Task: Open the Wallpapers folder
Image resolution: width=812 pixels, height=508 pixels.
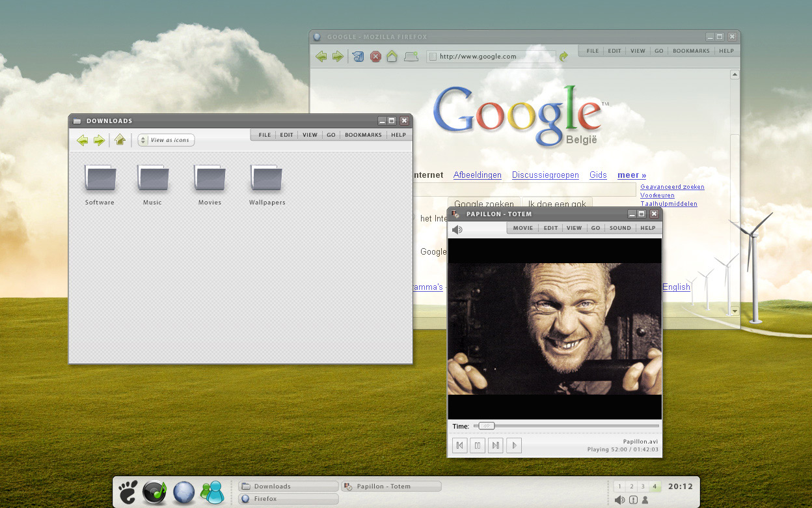Action: (x=267, y=184)
